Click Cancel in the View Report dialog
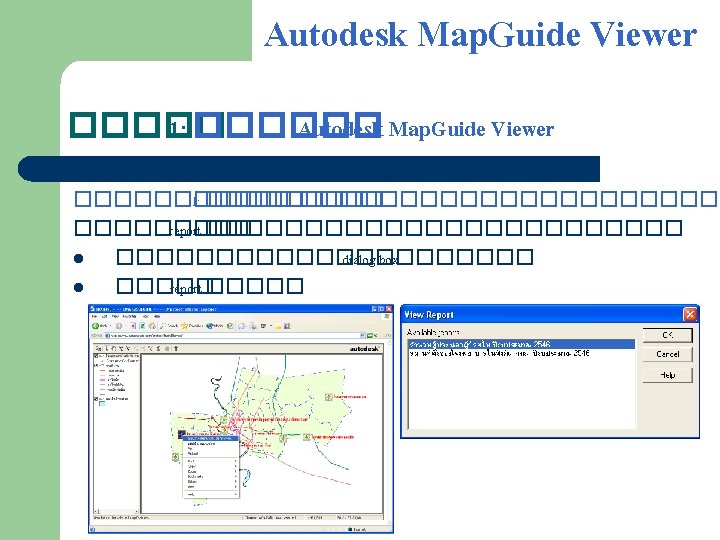Image resolution: width=720 pixels, height=540 pixels. click(x=667, y=354)
